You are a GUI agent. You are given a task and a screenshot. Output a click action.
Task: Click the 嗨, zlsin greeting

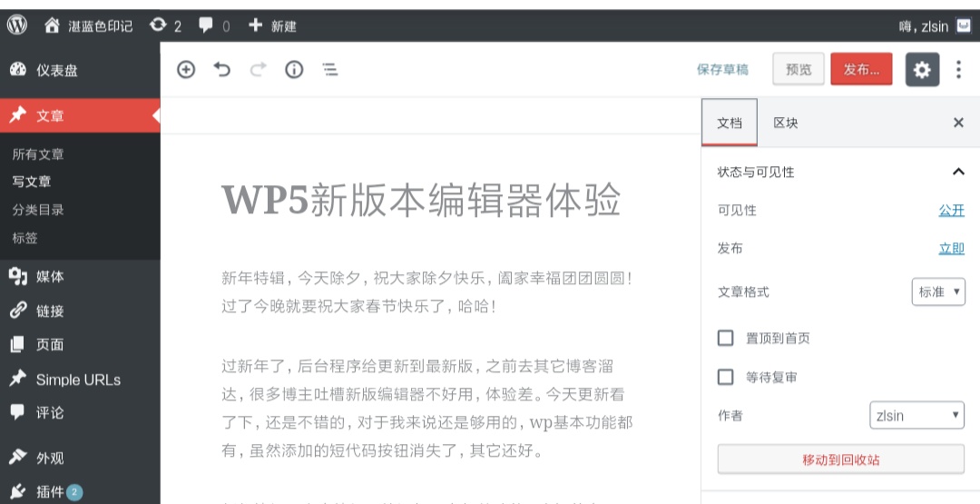[924, 26]
